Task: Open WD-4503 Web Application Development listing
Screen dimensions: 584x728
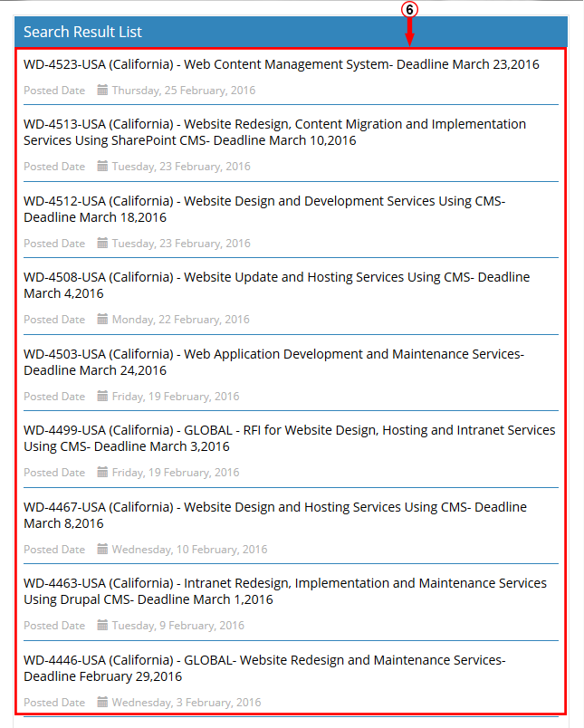Action: coord(274,362)
